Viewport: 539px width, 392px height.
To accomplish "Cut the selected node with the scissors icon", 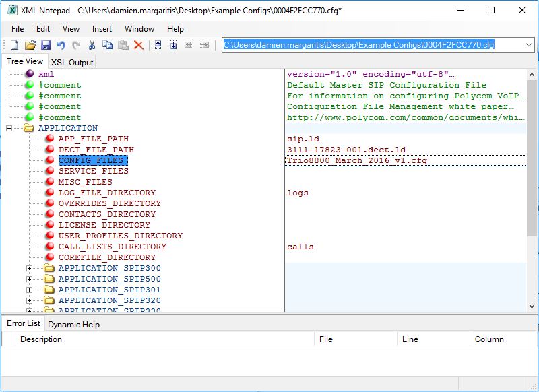I will coord(92,45).
